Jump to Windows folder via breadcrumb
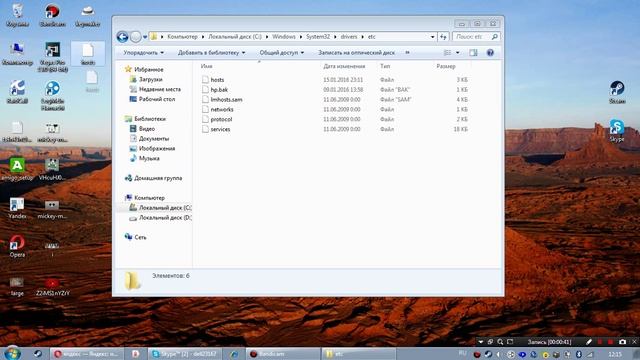This screenshot has height=360, width=640. pyautogui.click(x=284, y=37)
